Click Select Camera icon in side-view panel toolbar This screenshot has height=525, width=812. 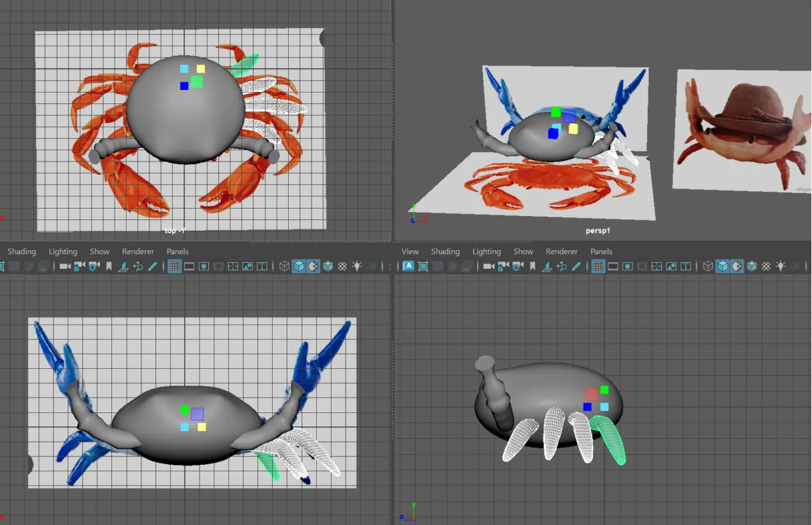click(x=488, y=266)
